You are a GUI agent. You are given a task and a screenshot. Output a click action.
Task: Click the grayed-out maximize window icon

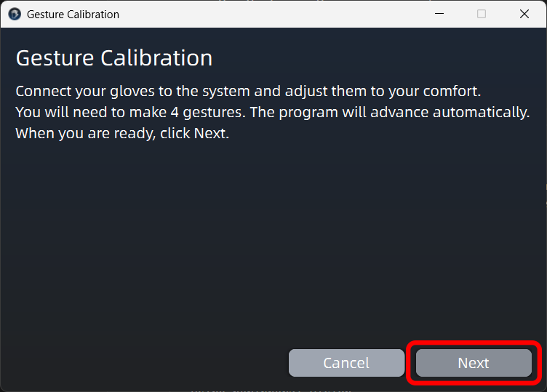(x=482, y=14)
